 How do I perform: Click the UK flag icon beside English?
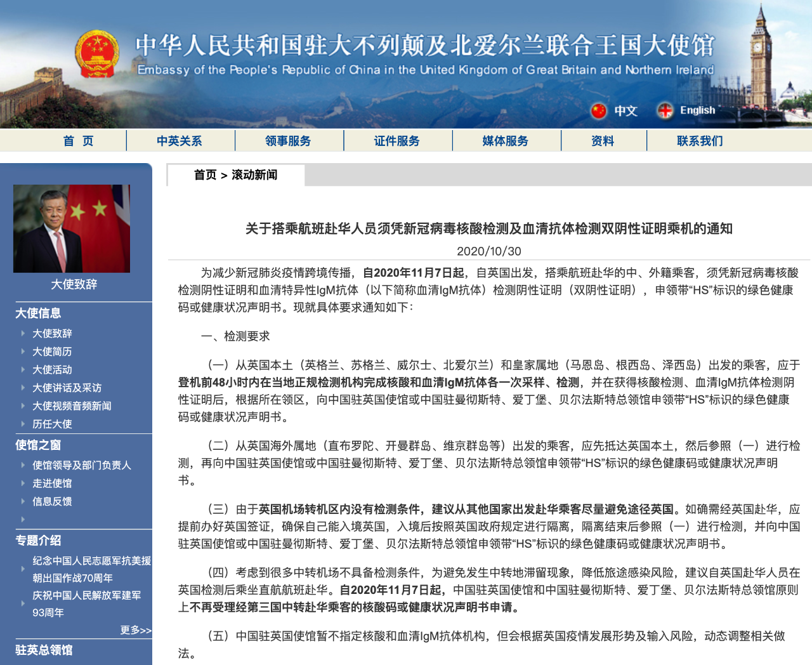pyautogui.click(x=665, y=110)
